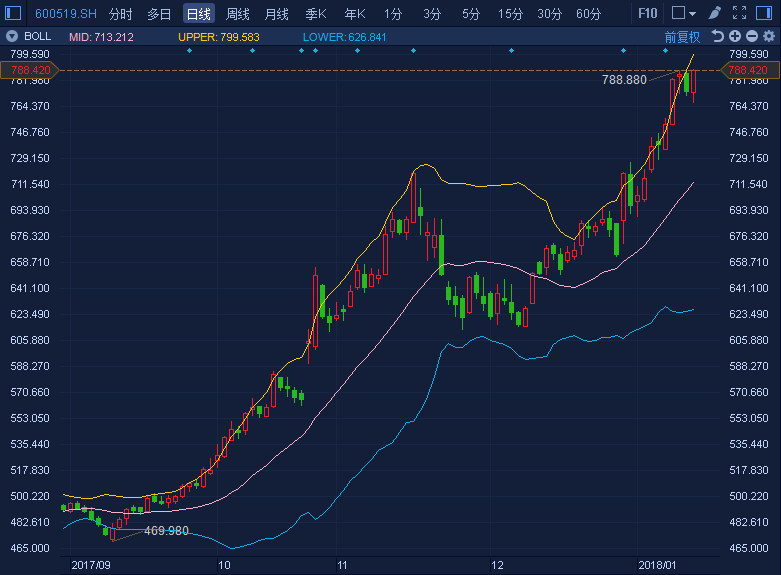Click the BOLL indicator name
Viewport: 781px width, 575px height.
(x=37, y=36)
